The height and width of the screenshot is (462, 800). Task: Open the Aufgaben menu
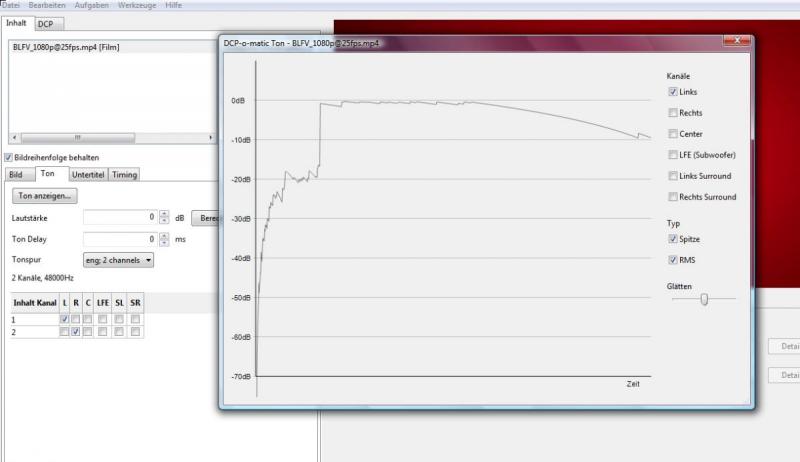91,6
